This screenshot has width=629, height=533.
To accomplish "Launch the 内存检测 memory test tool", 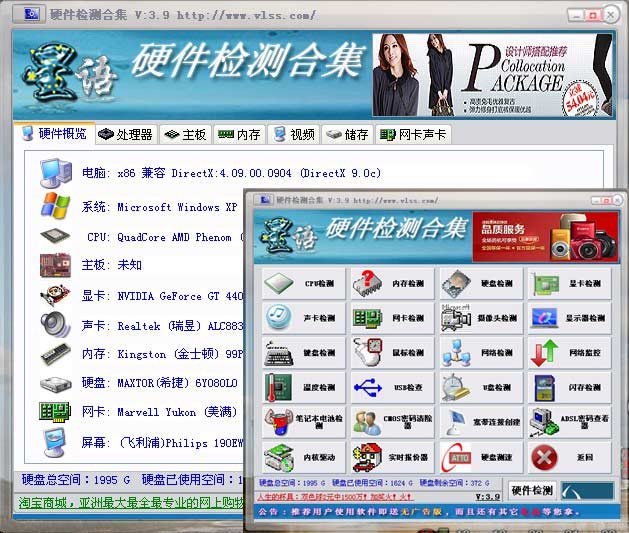I will click(392, 284).
